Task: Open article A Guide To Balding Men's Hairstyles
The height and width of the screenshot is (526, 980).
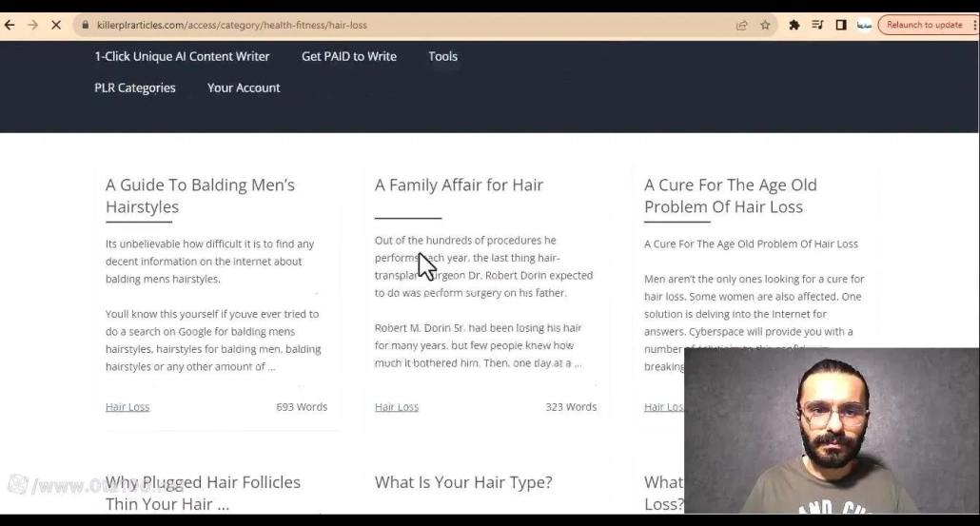Action: tap(200, 196)
